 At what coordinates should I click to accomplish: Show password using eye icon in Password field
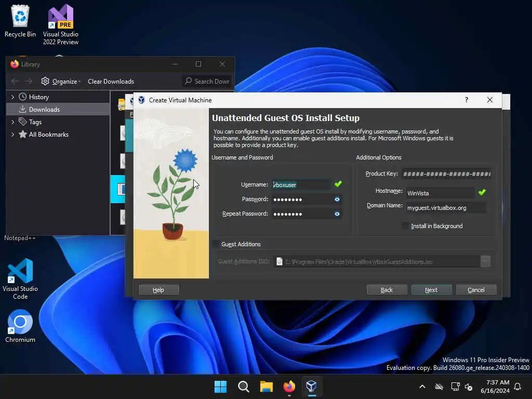coord(337,199)
